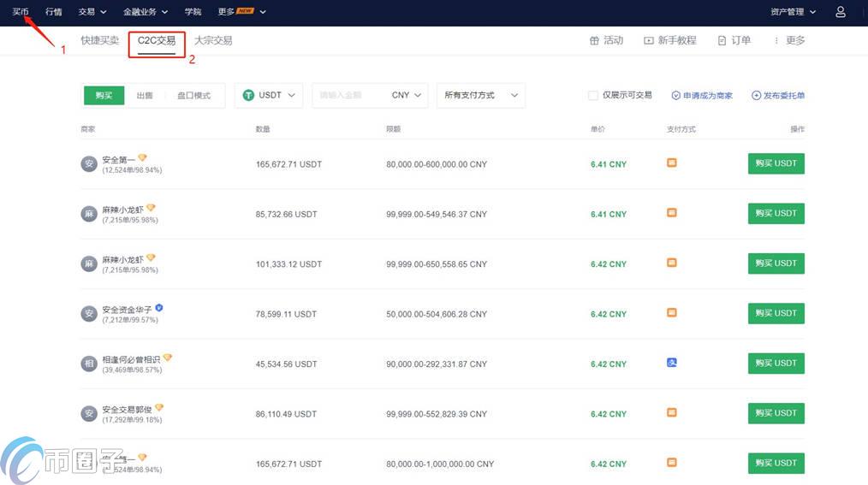This screenshot has width=868, height=485.
Task: Click the blue verified badge beside 安全资金华子
Action: click(x=159, y=308)
